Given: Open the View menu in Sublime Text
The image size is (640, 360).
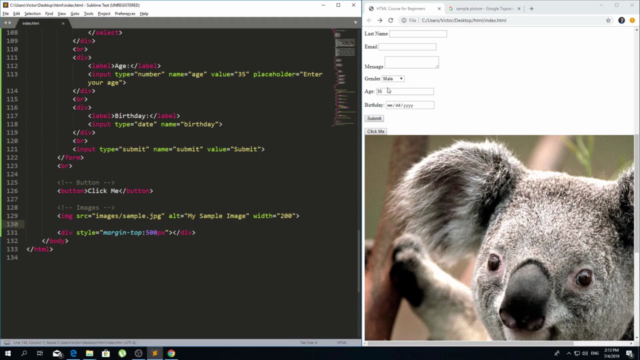Looking at the screenshot, I should pos(62,13).
